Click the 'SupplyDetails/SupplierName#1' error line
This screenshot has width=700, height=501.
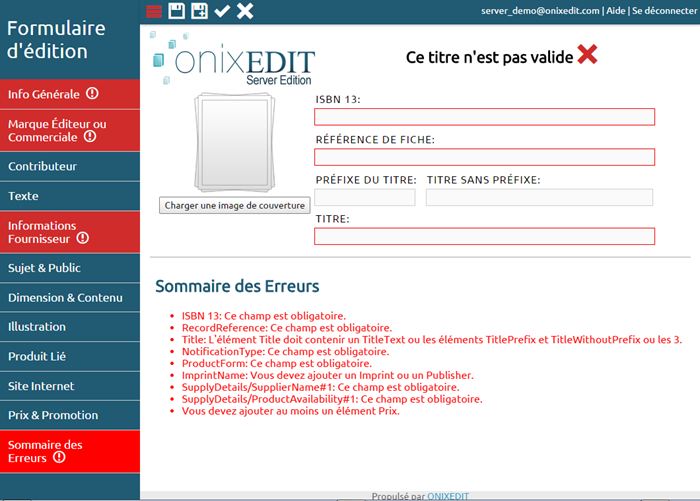[x=320, y=387]
